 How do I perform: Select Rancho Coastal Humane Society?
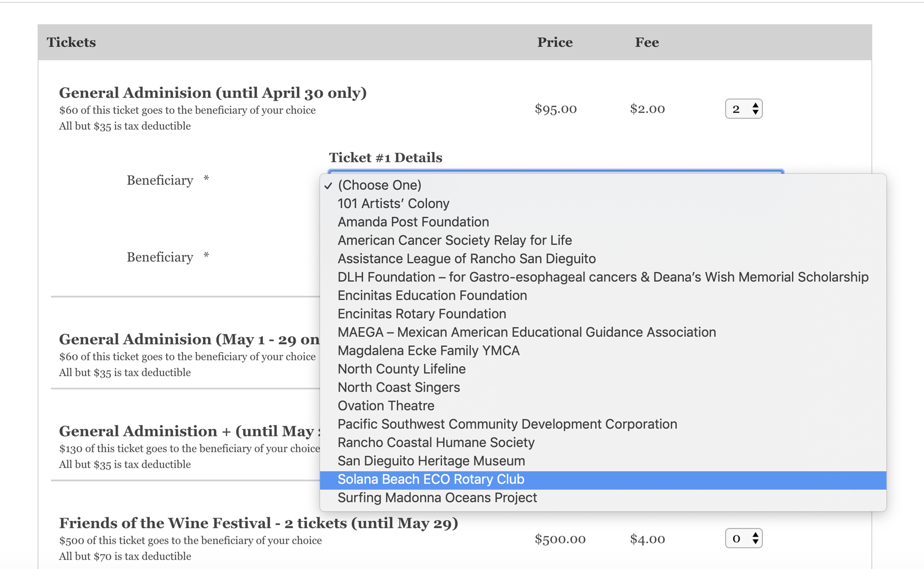point(436,443)
